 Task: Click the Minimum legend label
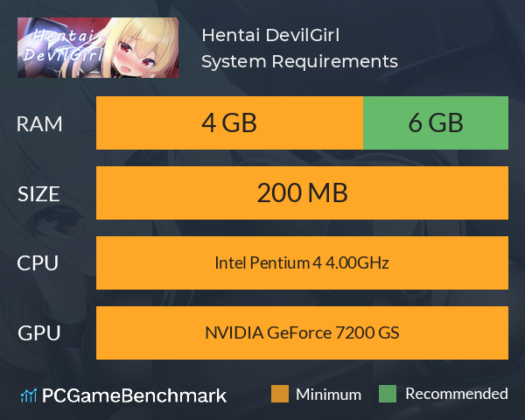click(x=328, y=395)
